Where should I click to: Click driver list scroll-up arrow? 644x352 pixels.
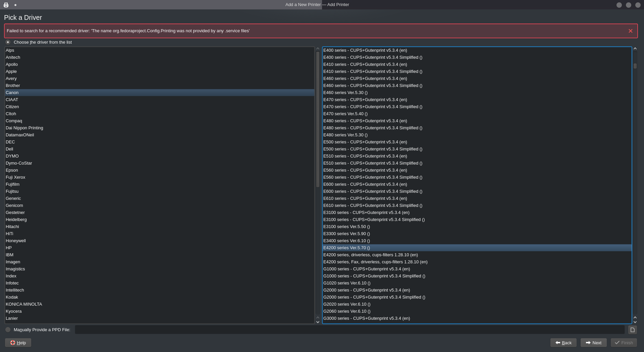pos(635,49)
